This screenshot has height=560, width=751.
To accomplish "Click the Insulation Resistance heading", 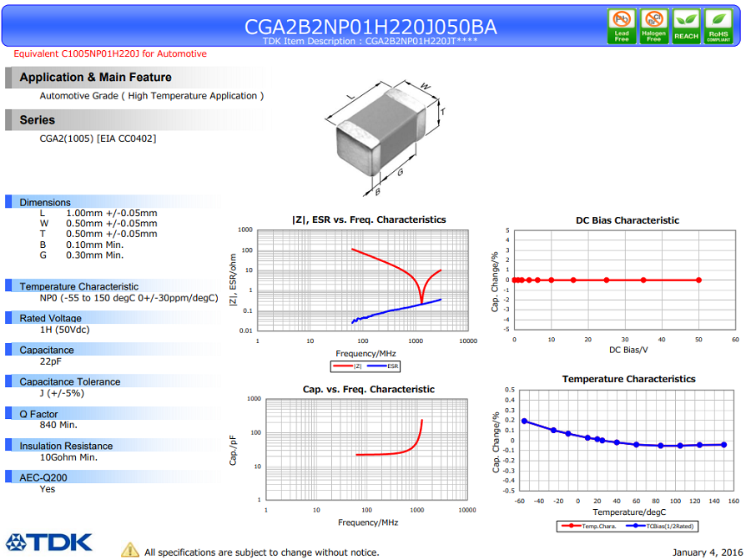I will pos(66,446).
